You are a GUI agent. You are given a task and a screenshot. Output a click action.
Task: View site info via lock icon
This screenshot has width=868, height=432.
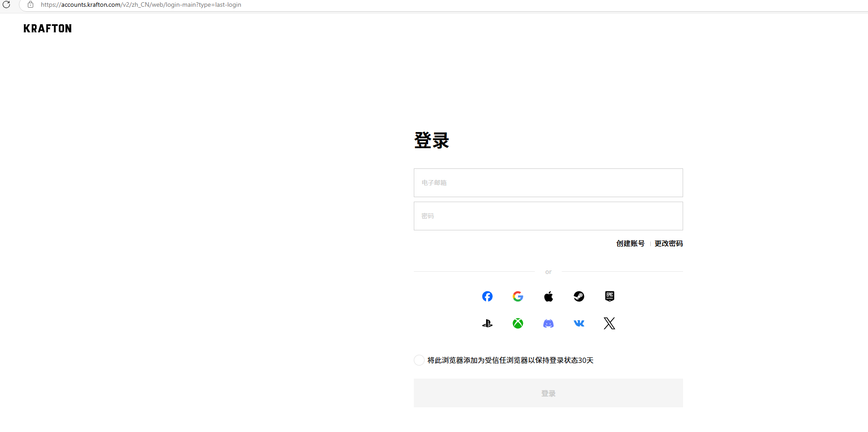(31, 4)
